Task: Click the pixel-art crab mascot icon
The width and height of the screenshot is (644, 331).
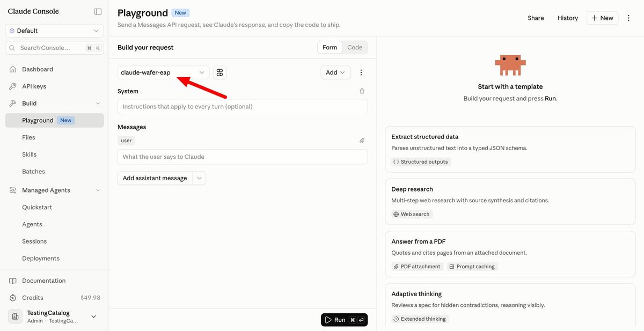Action: pos(510,65)
